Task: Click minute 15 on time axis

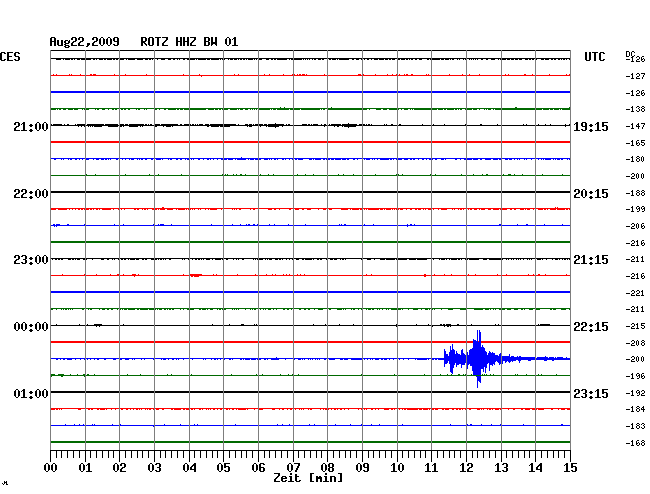Action: (x=570, y=468)
